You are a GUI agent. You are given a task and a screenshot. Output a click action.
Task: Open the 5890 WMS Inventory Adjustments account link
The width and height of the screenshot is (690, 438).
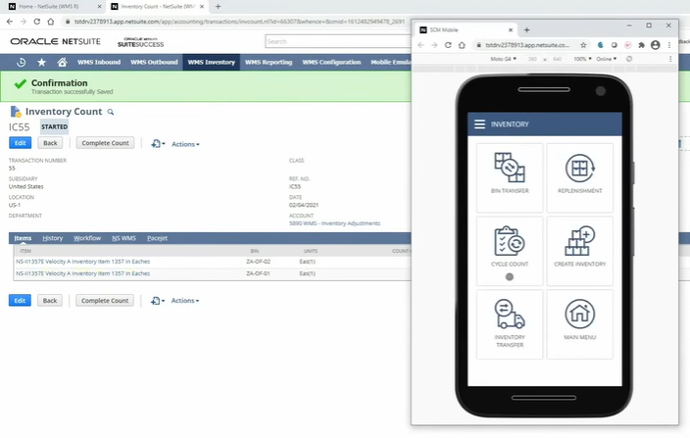334,223
